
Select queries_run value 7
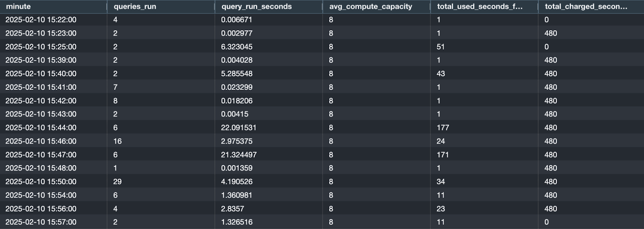click(x=116, y=87)
